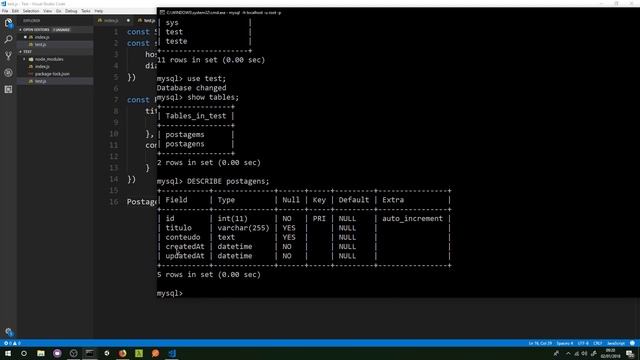The image size is (640, 360).
Task: Open the Help menu
Action: (x=99, y=11)
